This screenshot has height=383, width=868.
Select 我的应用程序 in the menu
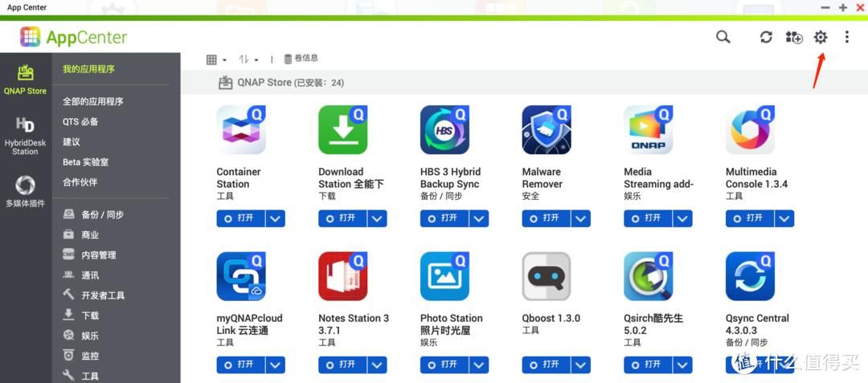(88, 69)
